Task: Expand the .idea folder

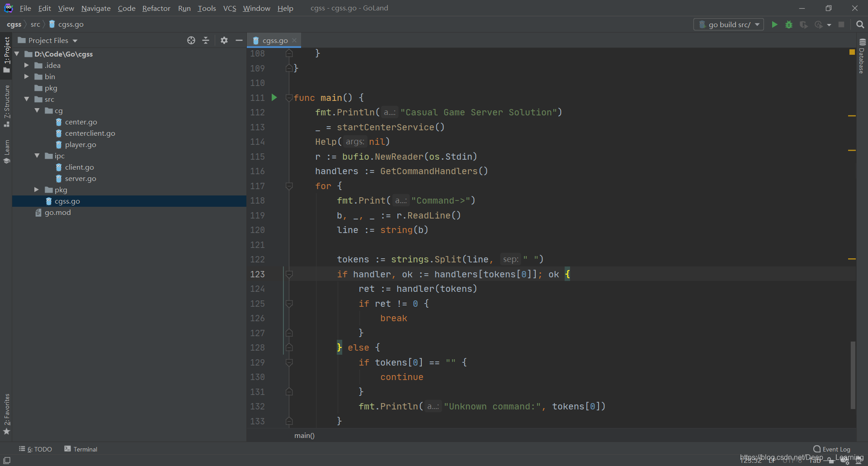Action: [x=26, y=65]
